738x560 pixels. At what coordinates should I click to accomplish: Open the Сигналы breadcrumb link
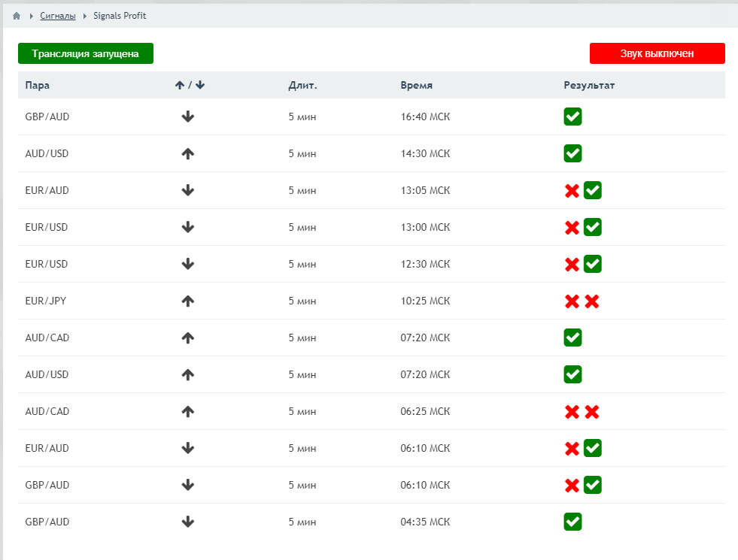(57, 16)
